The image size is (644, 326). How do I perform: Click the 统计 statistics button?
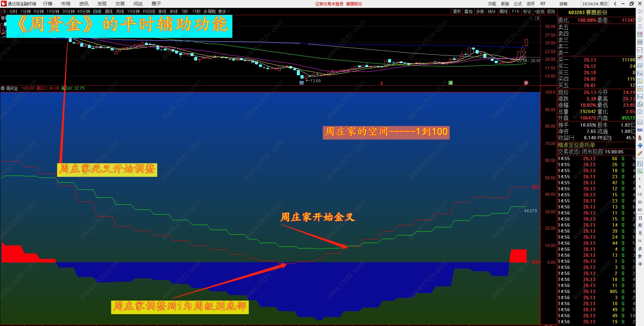[x=492, y=11]
